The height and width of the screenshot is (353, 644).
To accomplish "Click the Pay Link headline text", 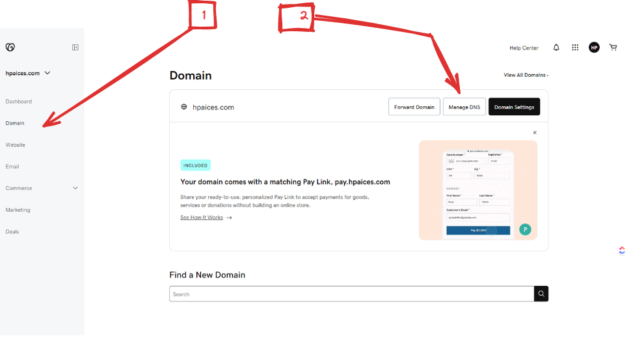I will tap(285, 182).
